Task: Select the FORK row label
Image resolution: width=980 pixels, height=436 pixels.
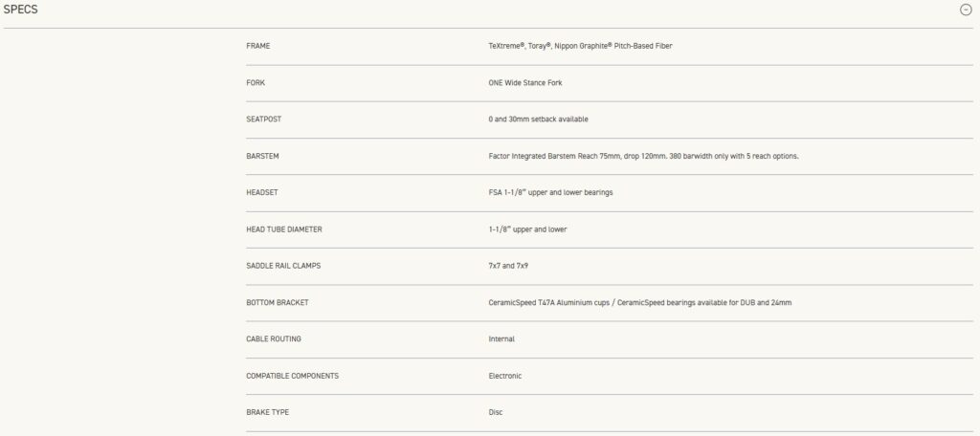Action: tap(256, 83)
